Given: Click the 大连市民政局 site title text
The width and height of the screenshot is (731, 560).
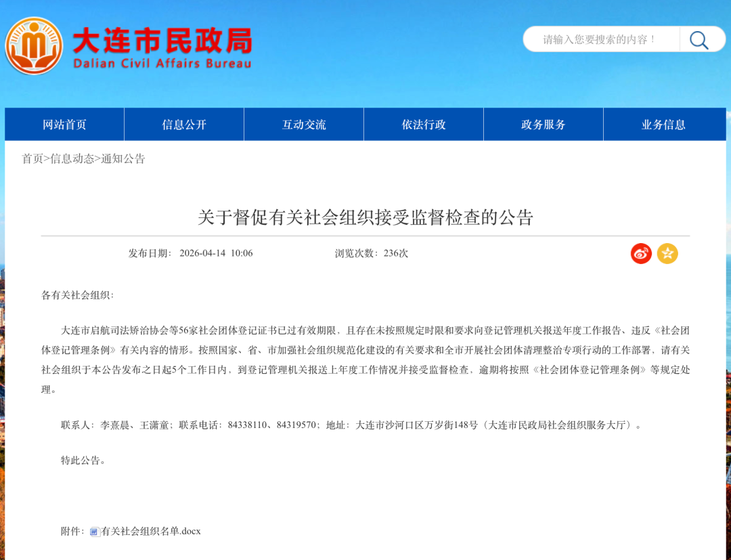Looking at the screenshot, I should tap(162, 41).
